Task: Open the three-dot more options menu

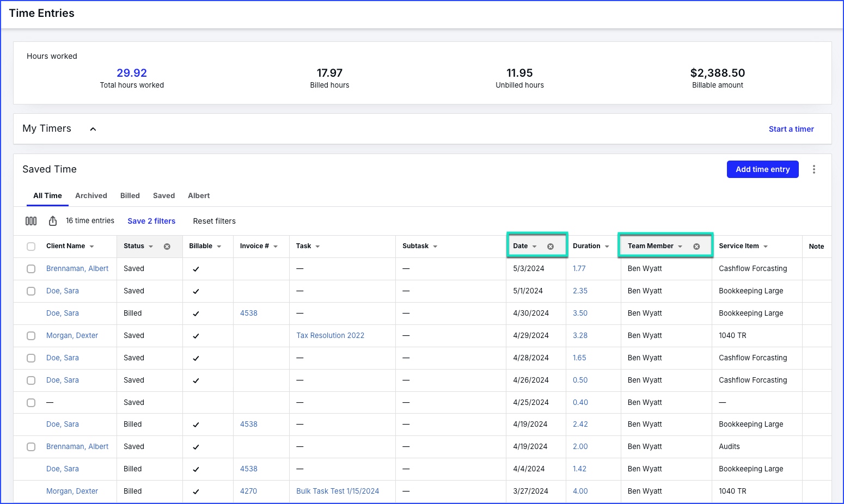Action: (814, 169)
